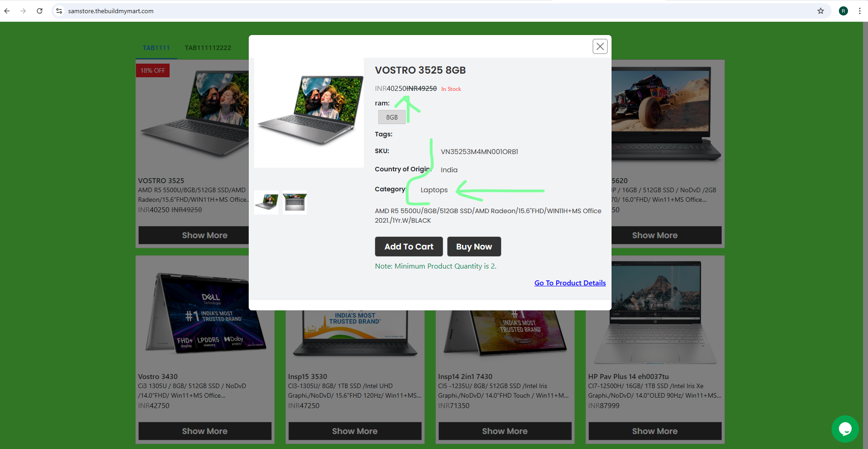Click the HP Pav Plus 14 eh0037tu title
The width and height of the screenshot is (868, 449).
628,377
